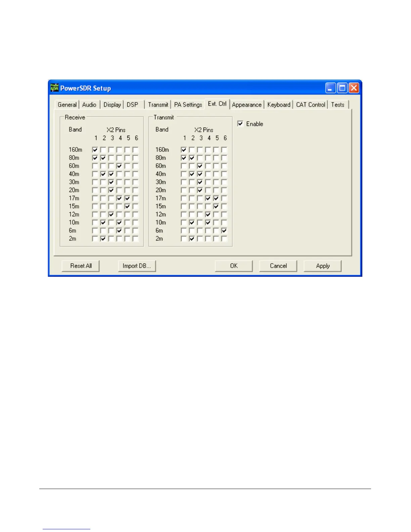Image resolution: width=411 pixels, height=532 pixels.
Task: Click the Transmit 12m band label
Action: tap(161, 214)
